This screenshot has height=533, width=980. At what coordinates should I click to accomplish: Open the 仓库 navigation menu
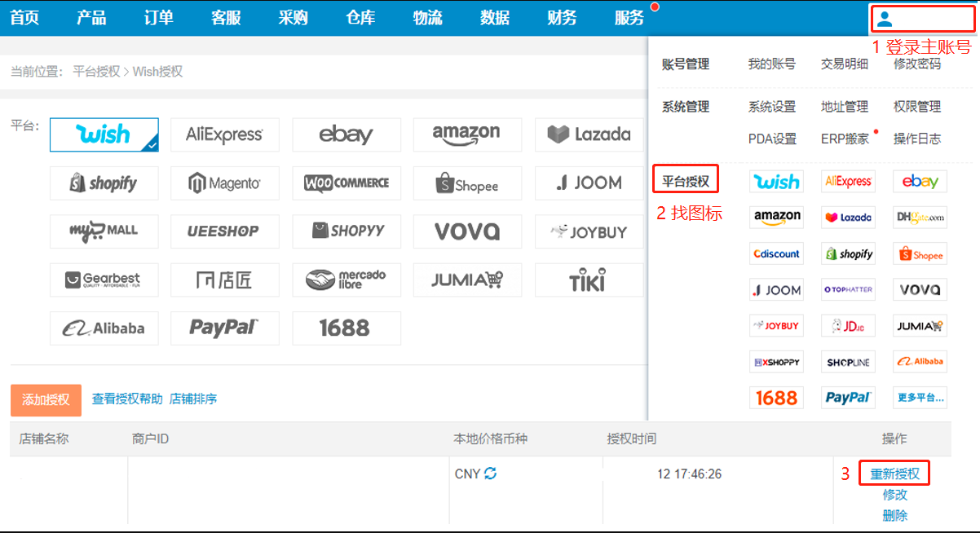click(x=360, y=18)
